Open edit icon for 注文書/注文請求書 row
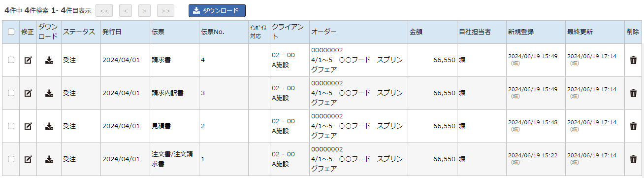The height and width of the screenshot is (178, 644). (28, 159)
